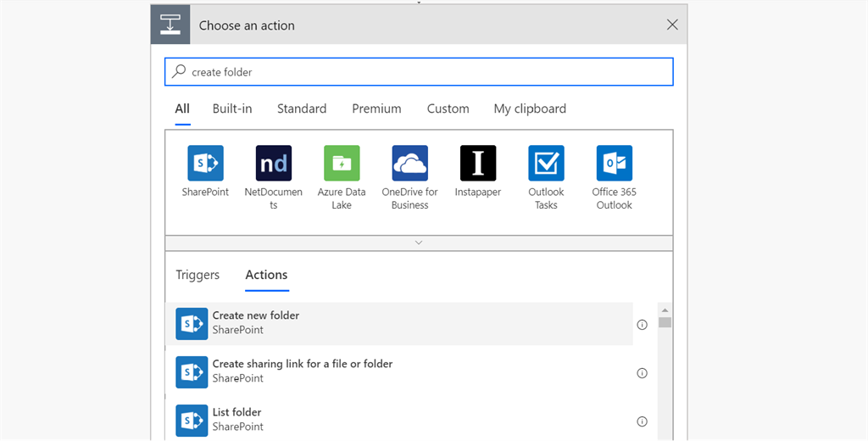
Task: Pick the List folder SharePoint action
Action: tap(399, 421)
